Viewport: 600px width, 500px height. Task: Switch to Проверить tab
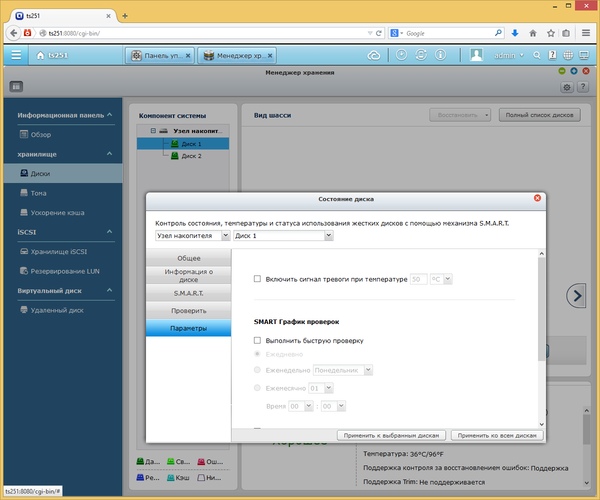[189, 311]
